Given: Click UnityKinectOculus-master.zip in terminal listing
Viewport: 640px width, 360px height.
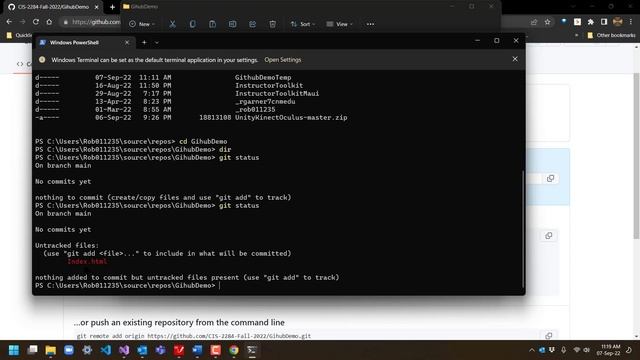Looking at the screenshot, I should 291,118.
